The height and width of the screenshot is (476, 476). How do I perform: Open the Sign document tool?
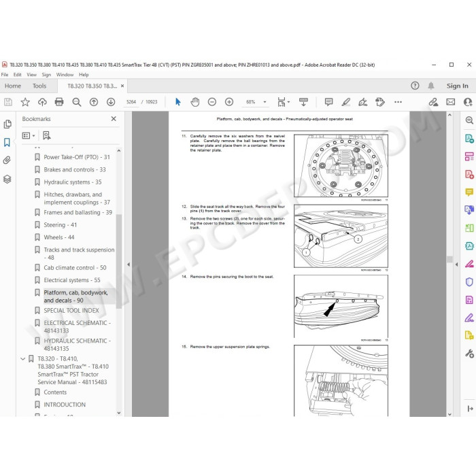point(362,102)
